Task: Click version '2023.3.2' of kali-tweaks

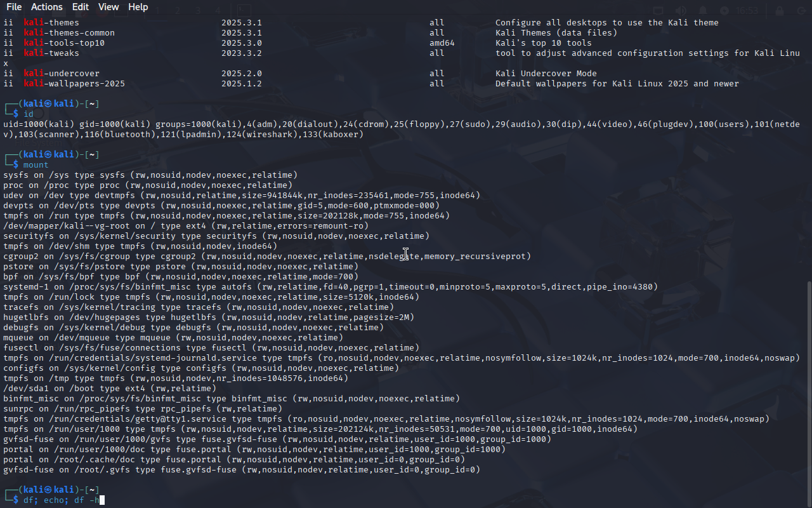Action: [x=242, y=53]
